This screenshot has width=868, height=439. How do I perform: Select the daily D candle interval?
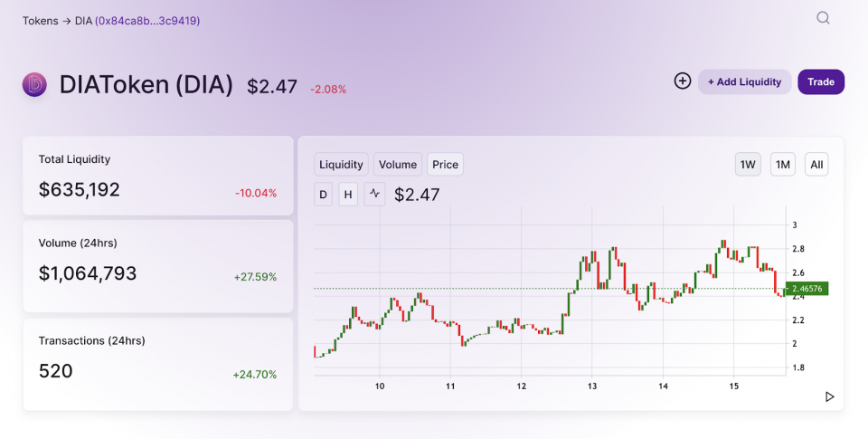pos(324,194)
